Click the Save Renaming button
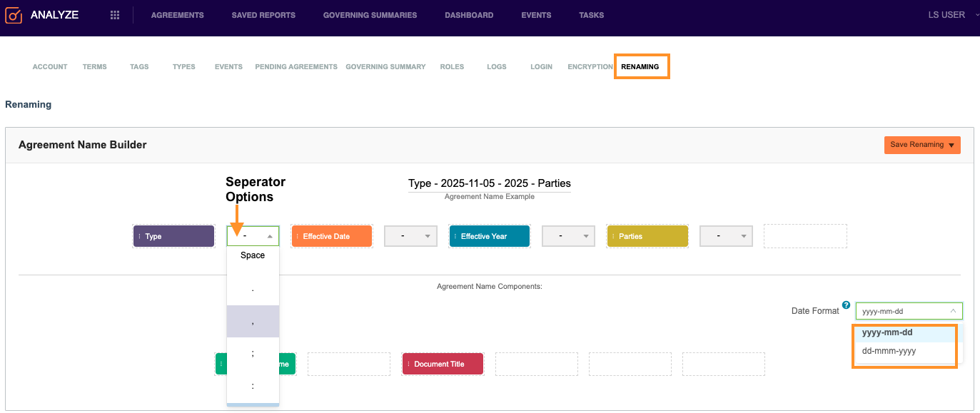 (x=921, y=145)
